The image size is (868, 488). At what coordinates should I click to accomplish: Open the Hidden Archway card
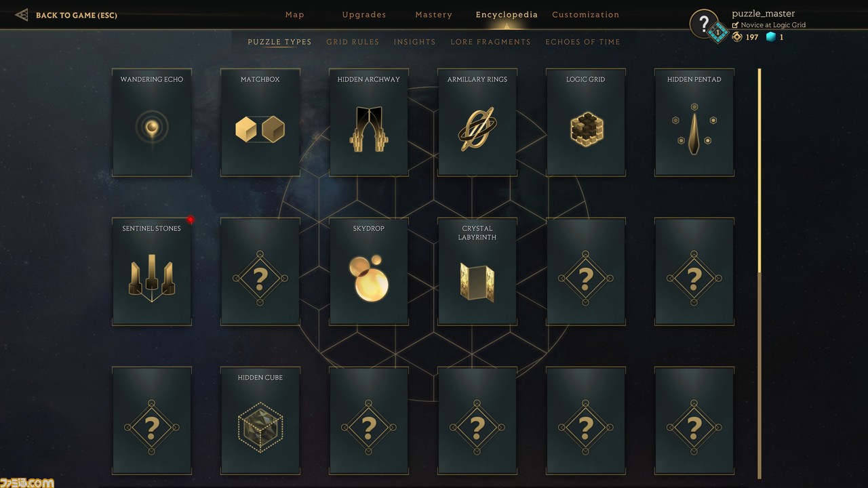[x=369, y=122]
